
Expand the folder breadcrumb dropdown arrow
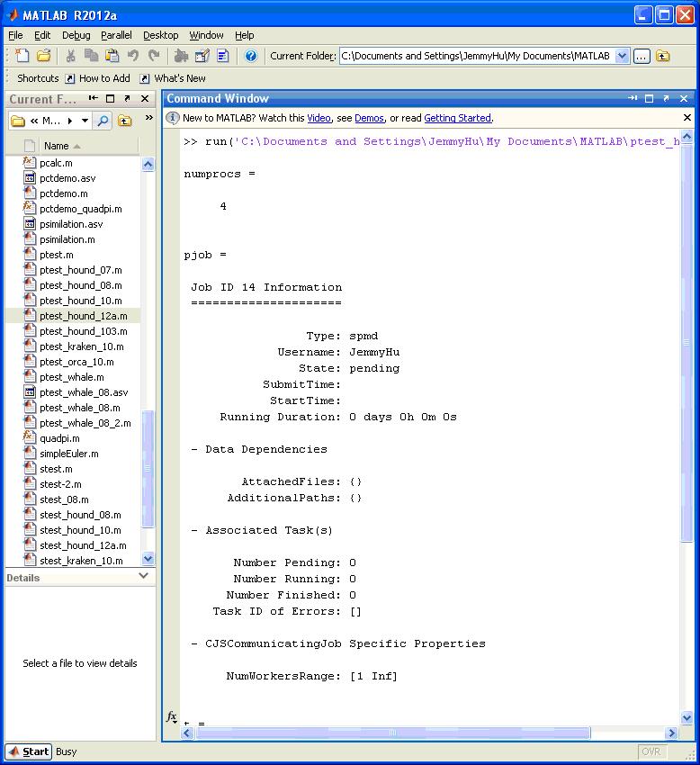(x=85, y=121)
